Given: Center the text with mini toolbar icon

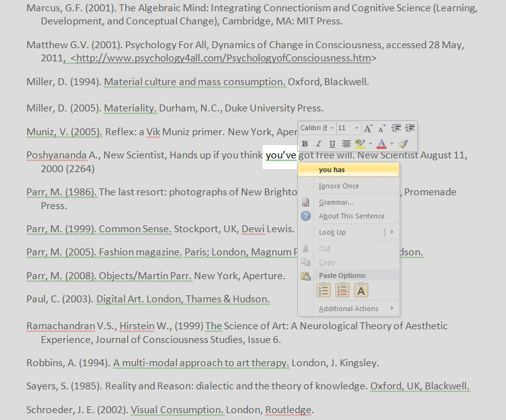Looking at the screenshot, I should pos(346,144).
